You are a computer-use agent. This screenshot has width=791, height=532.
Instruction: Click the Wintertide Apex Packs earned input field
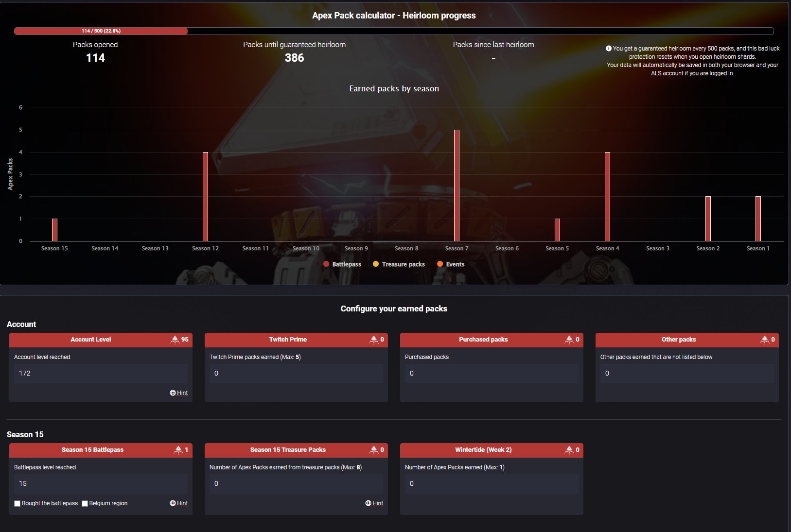[492, 484]
